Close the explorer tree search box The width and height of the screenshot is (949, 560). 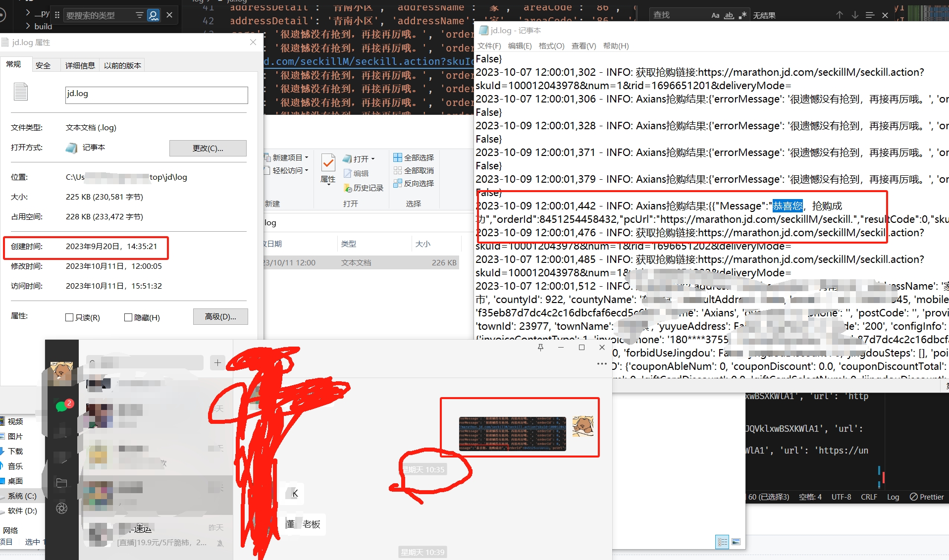point(169,15)
